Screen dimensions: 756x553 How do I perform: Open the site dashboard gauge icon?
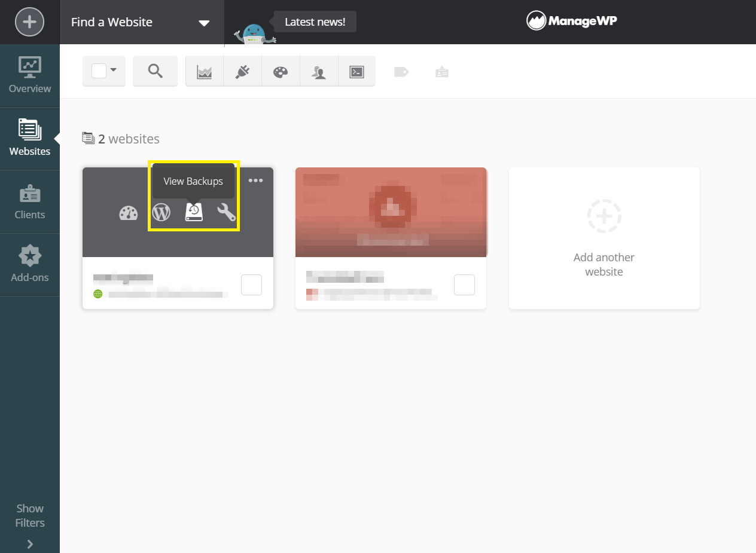tap(129, 213)
